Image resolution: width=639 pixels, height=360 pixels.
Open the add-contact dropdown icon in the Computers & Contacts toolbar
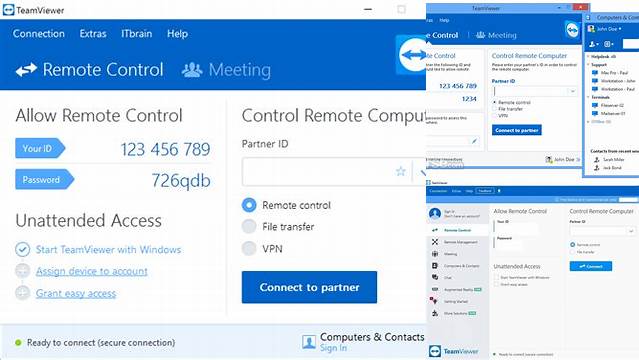tap(594, 44)
